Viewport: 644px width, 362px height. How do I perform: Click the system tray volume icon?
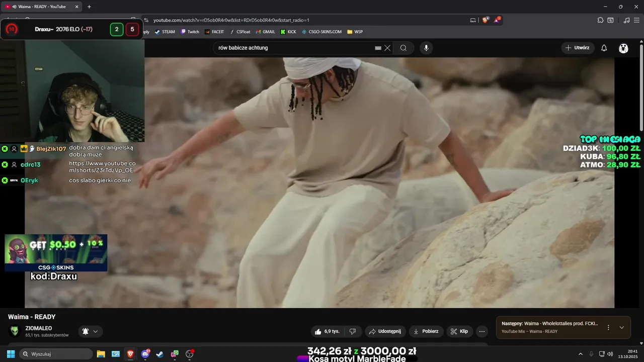coord(610,354)
